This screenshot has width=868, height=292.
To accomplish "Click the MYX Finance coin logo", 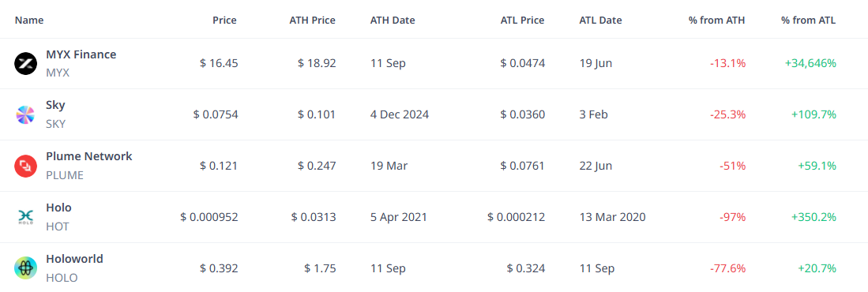I will coord(25,64).
